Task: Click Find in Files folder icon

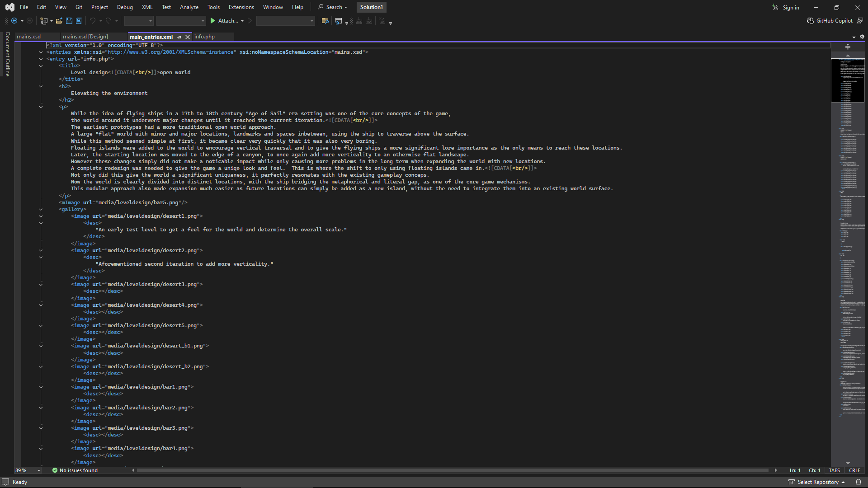Action: tap(325, 21)
